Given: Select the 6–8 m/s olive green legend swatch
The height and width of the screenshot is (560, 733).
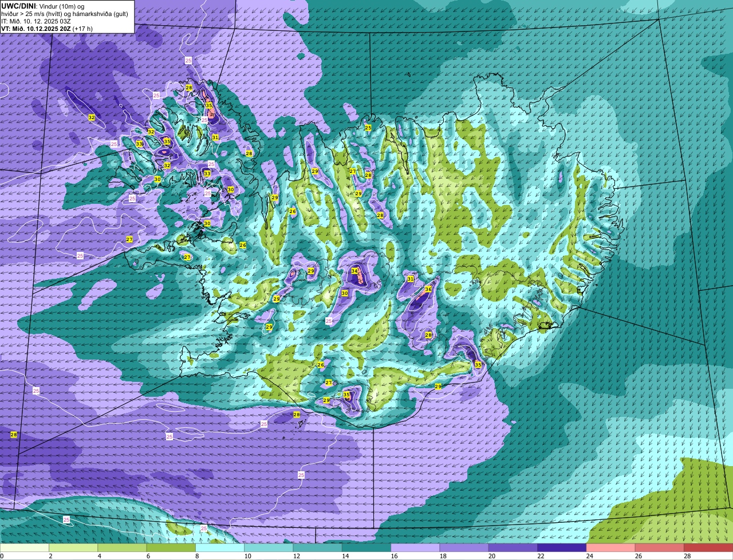Looking at the screenshot, I should click(x=171, y=547).
